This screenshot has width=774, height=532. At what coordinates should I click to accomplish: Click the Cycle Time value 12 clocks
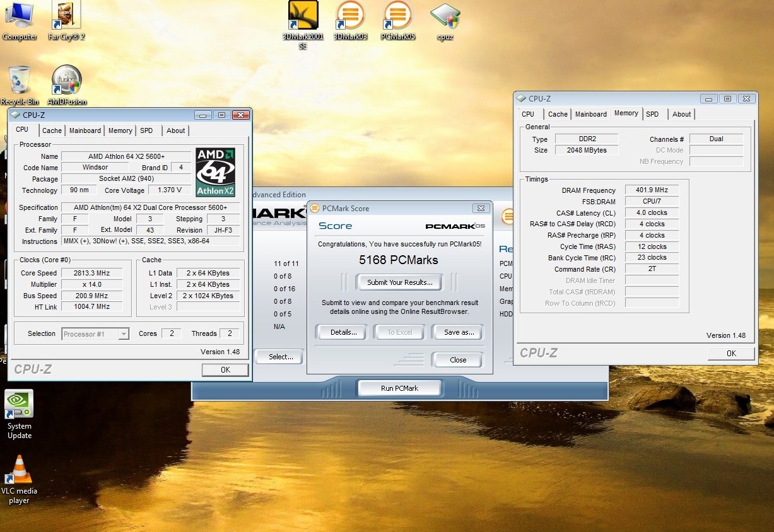point(652,246)
